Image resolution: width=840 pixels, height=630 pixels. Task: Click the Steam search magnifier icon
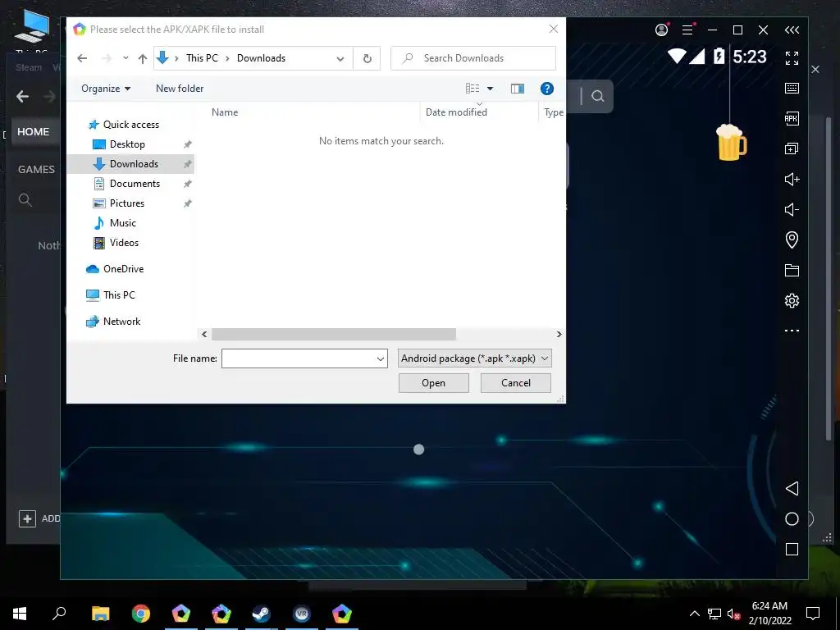pyautogui.click(x=25, y=200)
